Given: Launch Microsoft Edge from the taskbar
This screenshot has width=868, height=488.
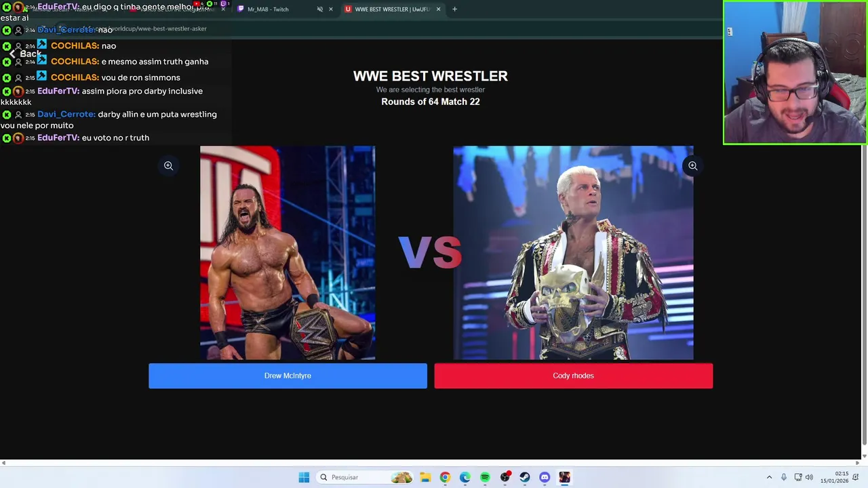Looking at the screenshot, I should coord(465,477).
